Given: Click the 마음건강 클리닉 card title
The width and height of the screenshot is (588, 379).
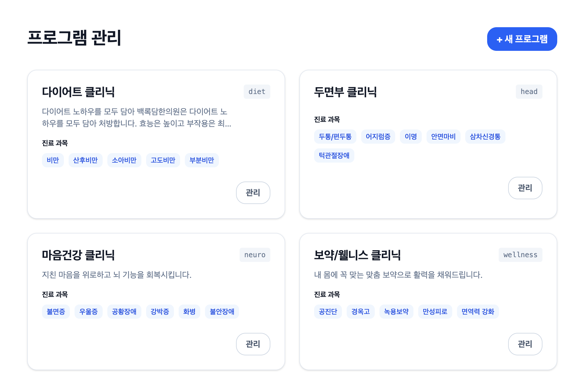Looking at the screenshot, I should coord(78,255).
